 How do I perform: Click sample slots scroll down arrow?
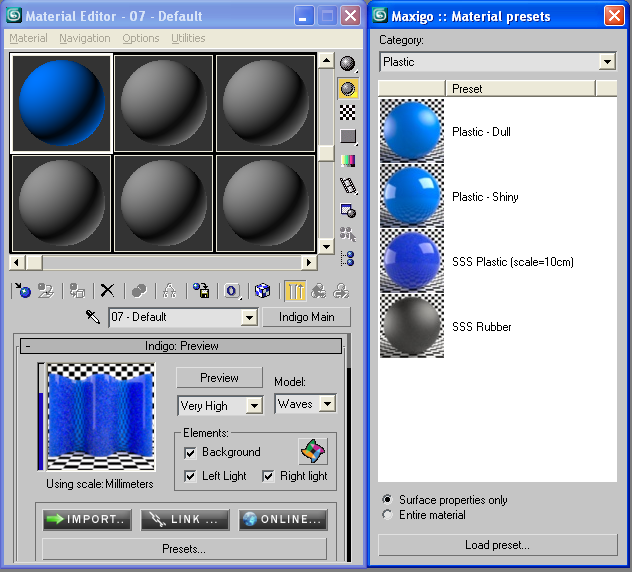326,246
